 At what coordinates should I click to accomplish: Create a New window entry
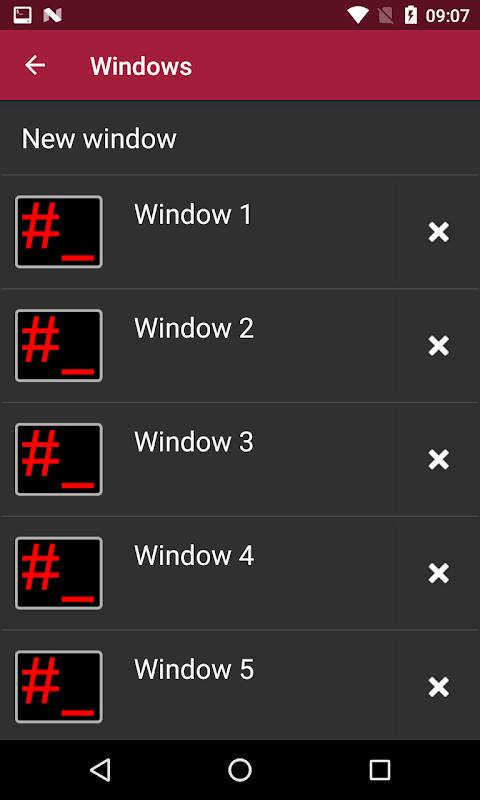240,139
